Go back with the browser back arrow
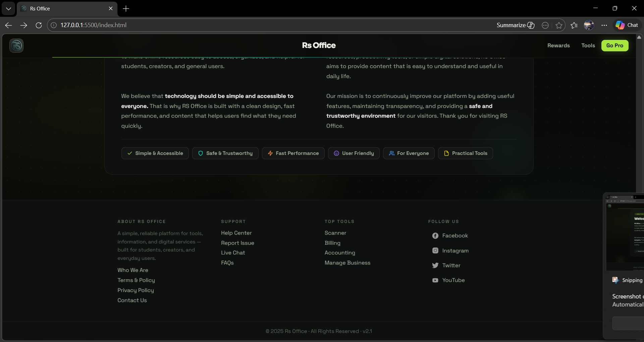This screenshot has height=342, width=644. click(x=9, y=25)
